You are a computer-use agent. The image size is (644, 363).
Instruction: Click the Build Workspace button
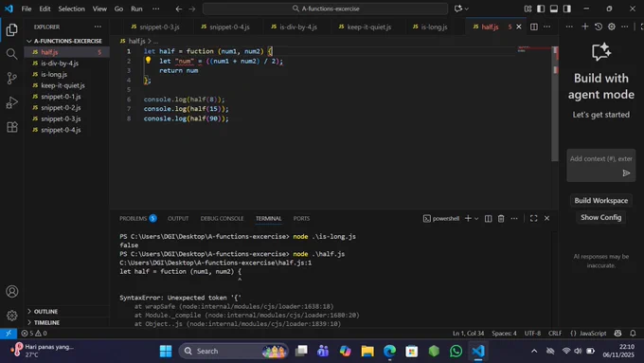click(x=600, y=201)
